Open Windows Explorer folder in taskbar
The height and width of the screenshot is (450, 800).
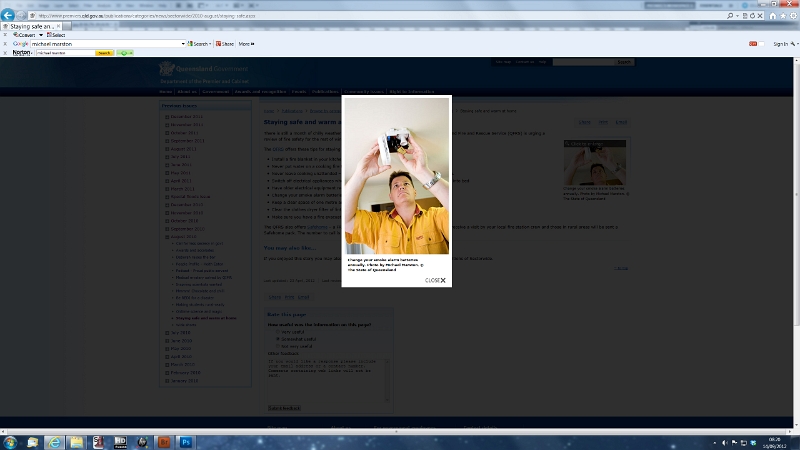coord(77,442)
